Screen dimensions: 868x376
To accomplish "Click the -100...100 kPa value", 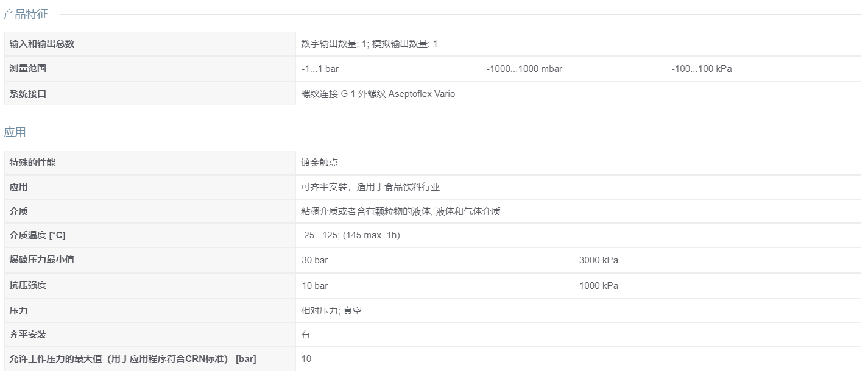I will click(702, 69).
